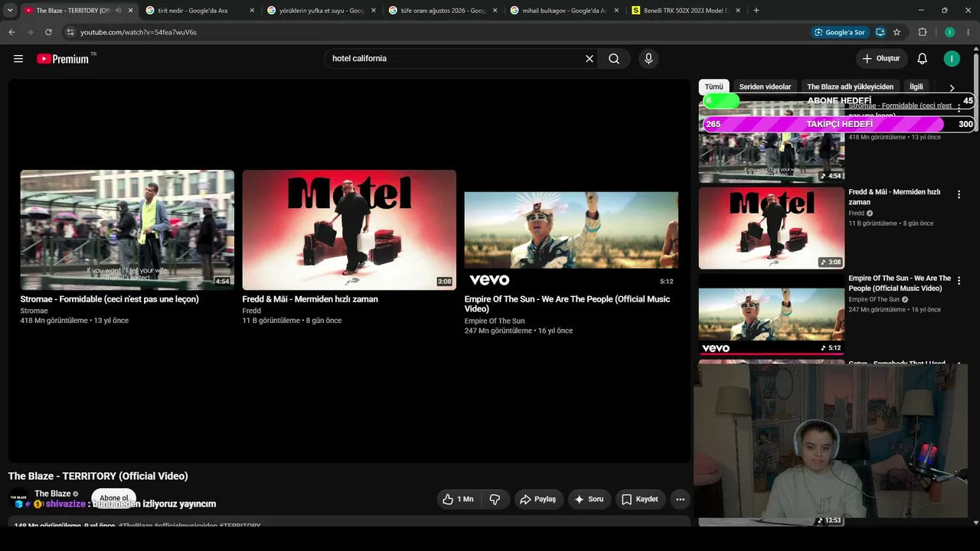
Task: Open a new browser tab
Action: pyautogui.click(x=756, y=11)
